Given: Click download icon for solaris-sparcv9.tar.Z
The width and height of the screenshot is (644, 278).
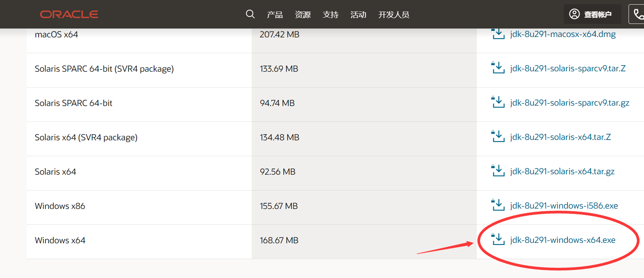Looking at the screenshot, I should (x=498, y=68).
